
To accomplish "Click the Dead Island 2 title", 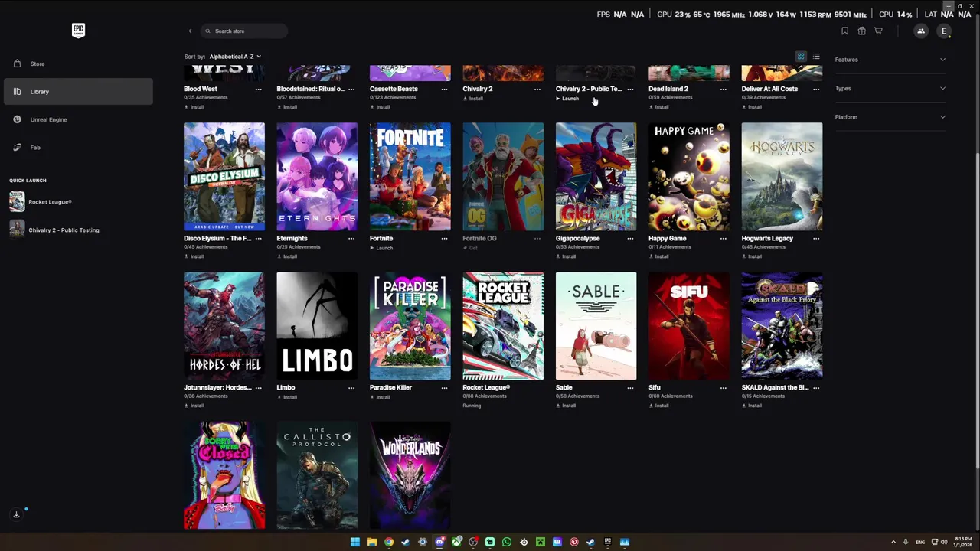I will point(668,89).
